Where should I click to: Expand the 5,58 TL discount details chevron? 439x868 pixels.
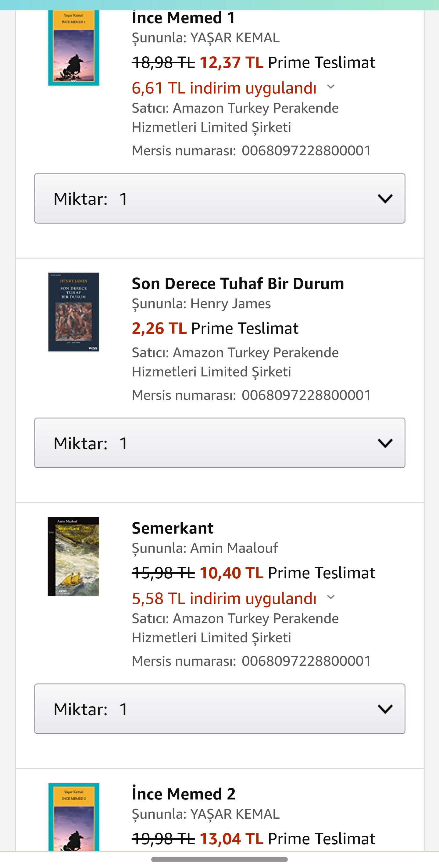pyautogui.click(x=331, y=598)
